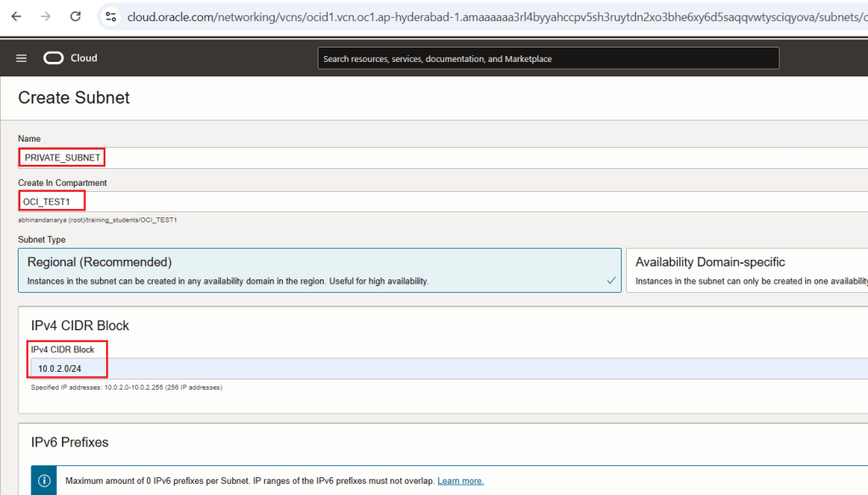Open the Learn more link
Viewport: 868px width, 495px height.
[x=460, y=481]
